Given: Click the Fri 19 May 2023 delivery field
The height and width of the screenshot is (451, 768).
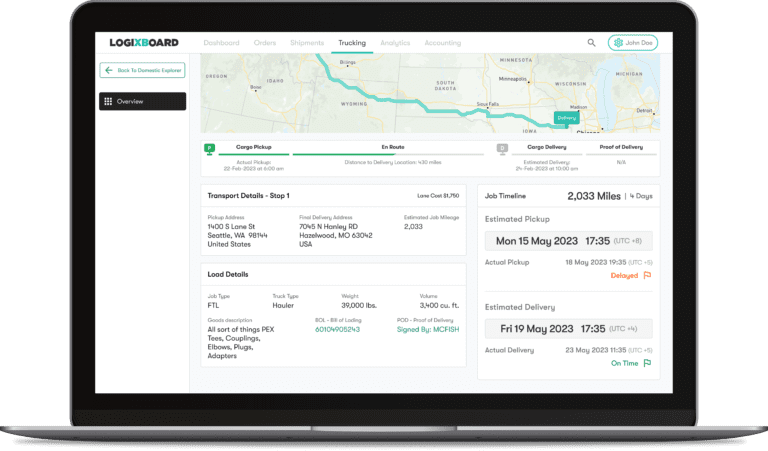Looking at the screenshot, I should pos(569,329).
